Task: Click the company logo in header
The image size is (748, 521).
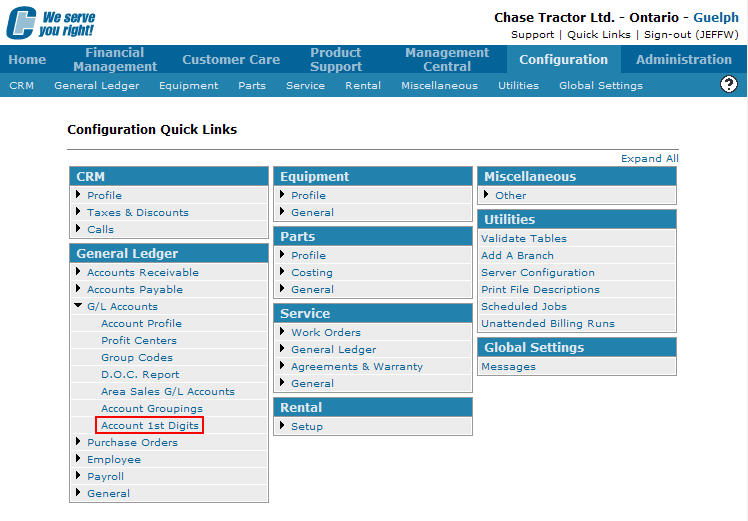Action: tap(51, 22)
